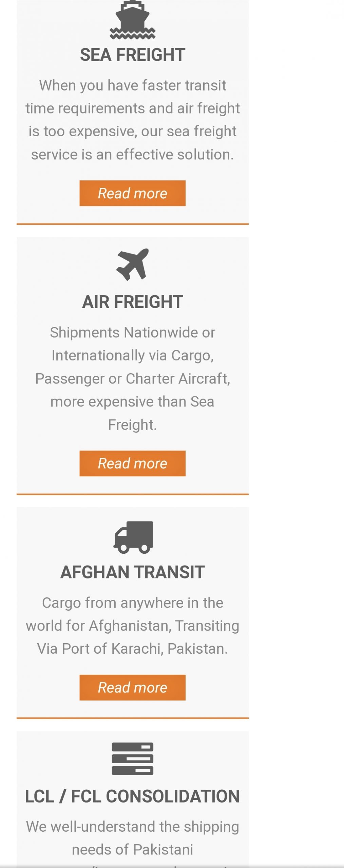Click the LCL / FCL description text
Screen dimensions: 344x868
click(133, 838)
